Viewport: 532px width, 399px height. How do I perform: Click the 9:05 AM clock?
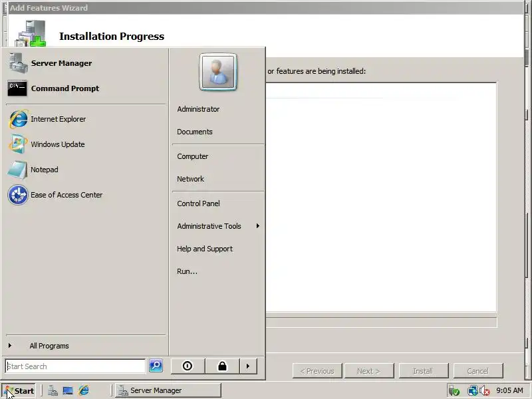tap(509, 390)
